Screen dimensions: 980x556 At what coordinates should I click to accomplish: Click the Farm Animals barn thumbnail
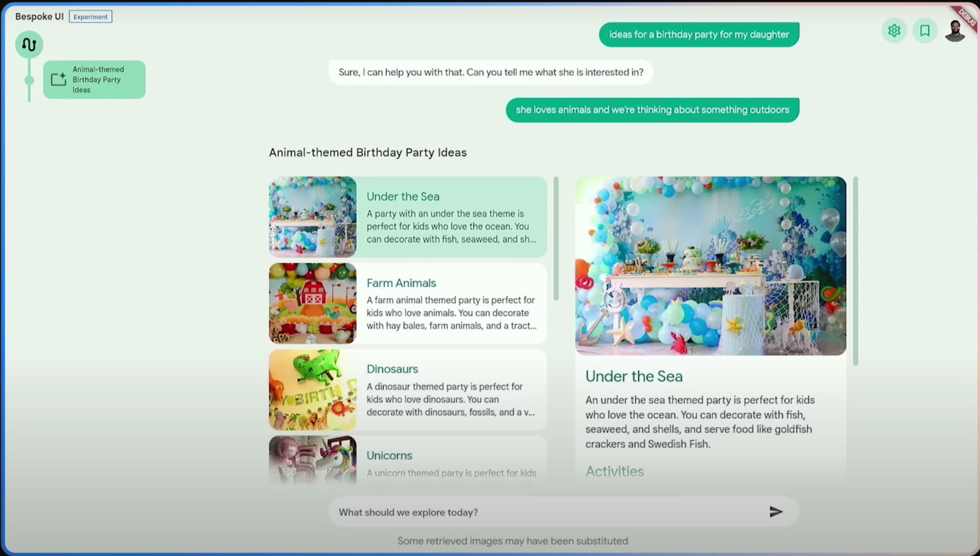[x=312, y=304]
